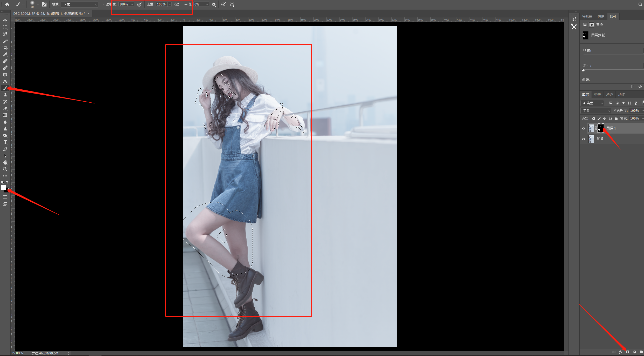Click the Add layer mask icon
The width and height of the screenshot is (644, 356).
point(627,352)
